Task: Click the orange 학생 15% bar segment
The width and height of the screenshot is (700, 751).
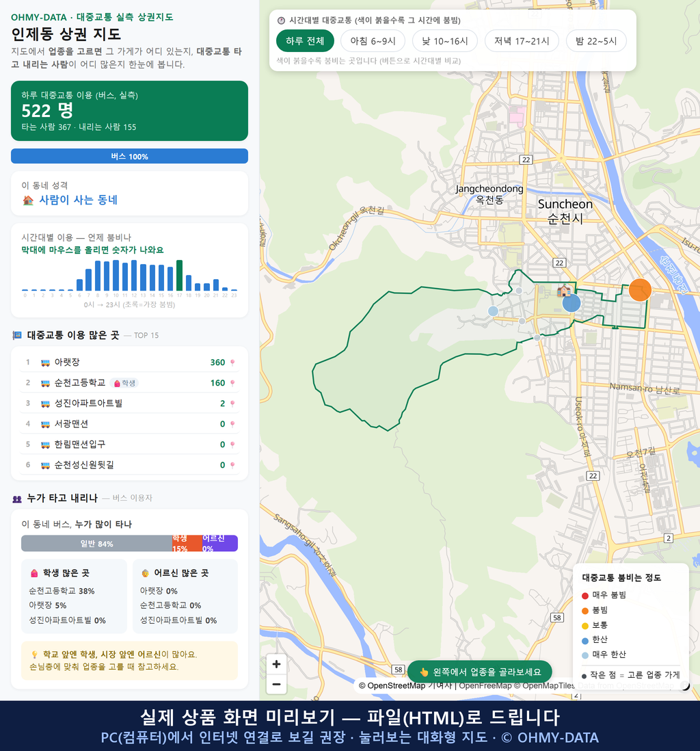Action: tap(187, 544)
